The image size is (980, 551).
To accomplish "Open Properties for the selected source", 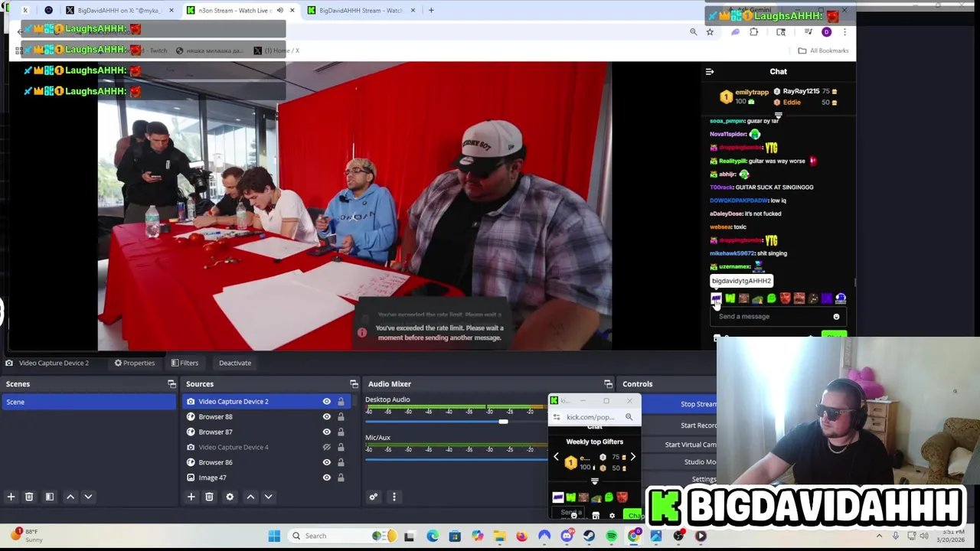I will pos(135,363).
